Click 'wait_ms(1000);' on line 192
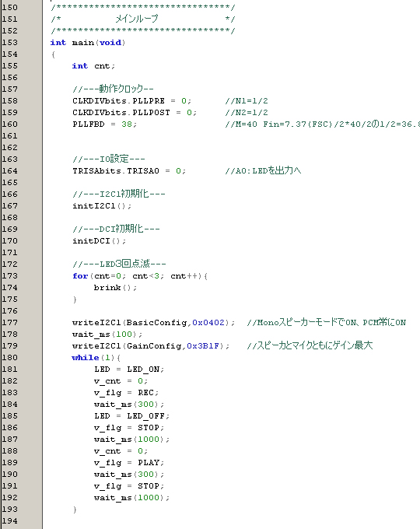Viewport: 420px width, 529px height. click(132, 498)
